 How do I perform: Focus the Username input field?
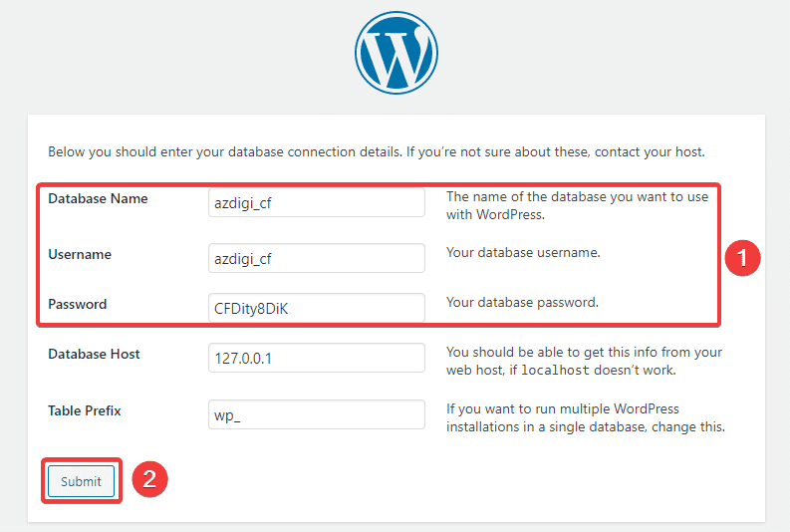(316, 259)
